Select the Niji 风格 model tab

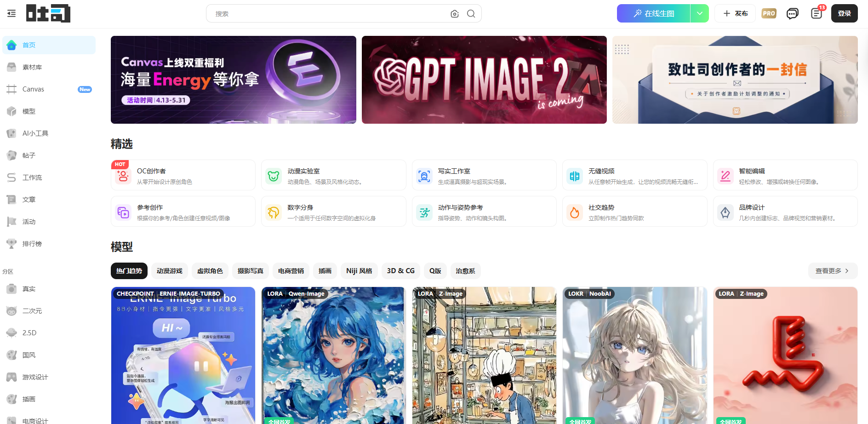tap(359, 271)
